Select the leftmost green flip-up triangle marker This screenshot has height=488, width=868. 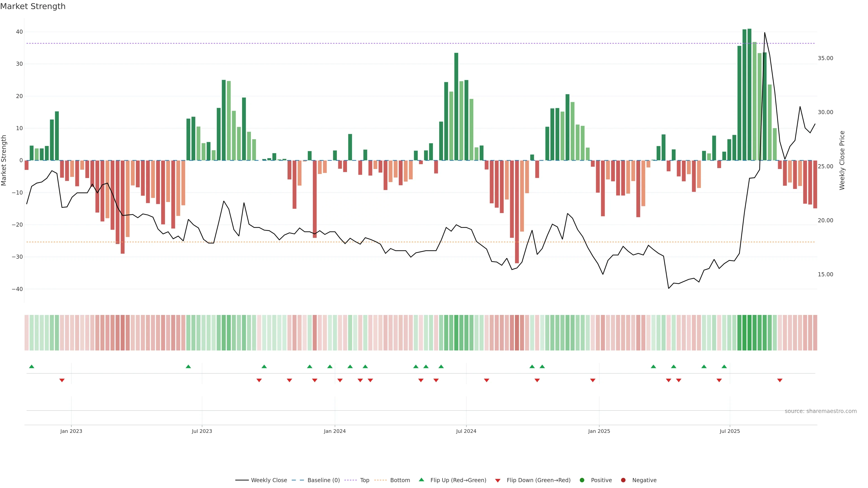[x=32, y=366]
